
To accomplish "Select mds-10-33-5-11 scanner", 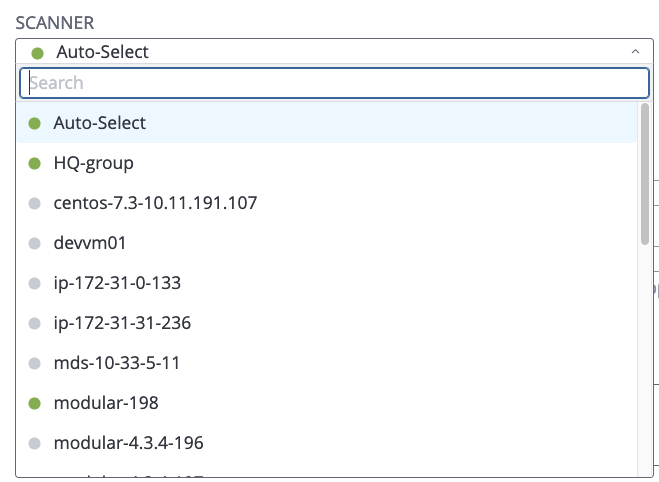I will pyautogui.click(x=117, y=363).
